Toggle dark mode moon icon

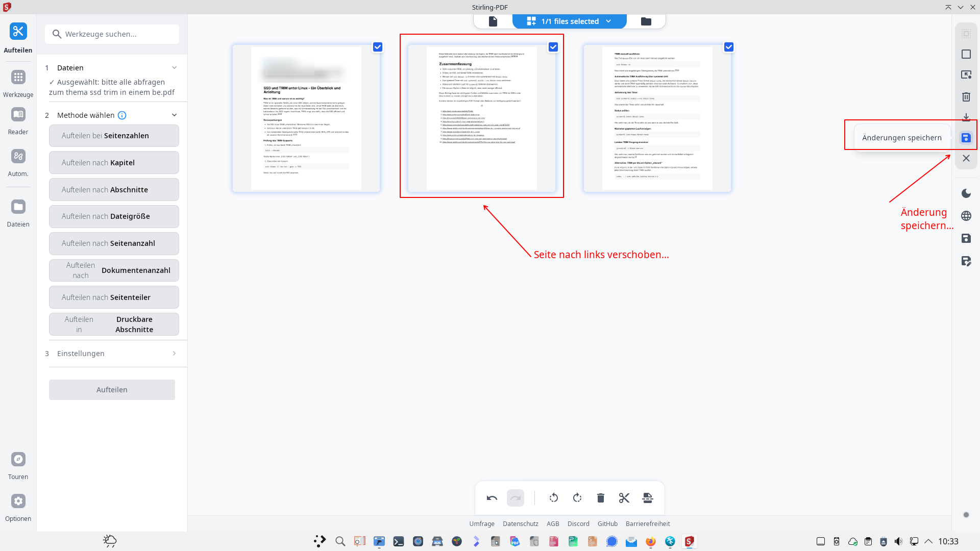[966, 193]
